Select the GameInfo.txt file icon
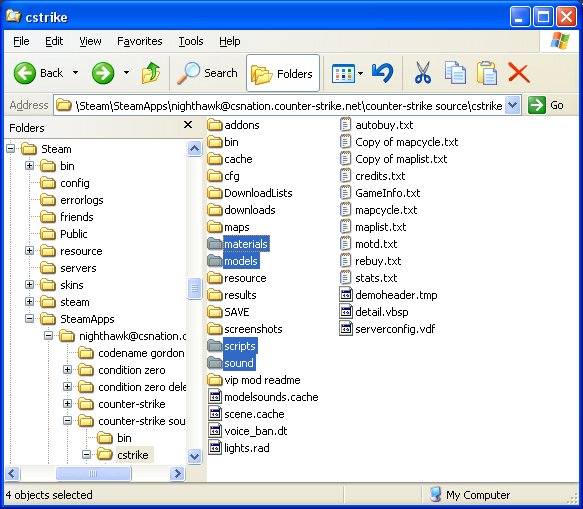Viewport: 583px width, 509px height. (x=345, y=193)
